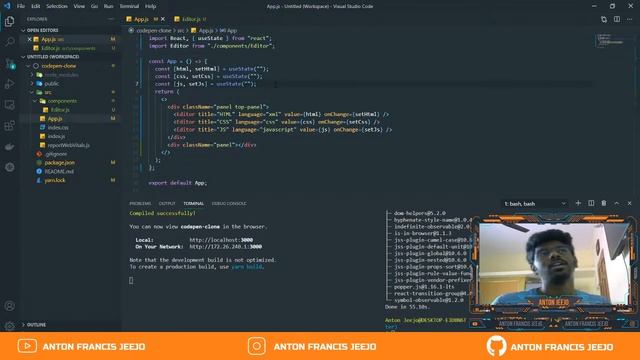This screenshot has height=360, width=640.
Task: Open the Go menu
Action: [94, 6]
